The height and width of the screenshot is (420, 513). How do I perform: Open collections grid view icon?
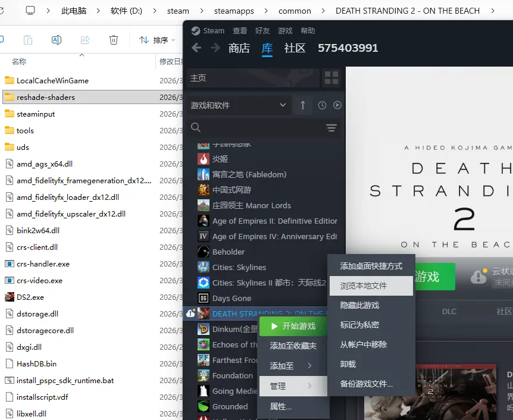point(331,78)
